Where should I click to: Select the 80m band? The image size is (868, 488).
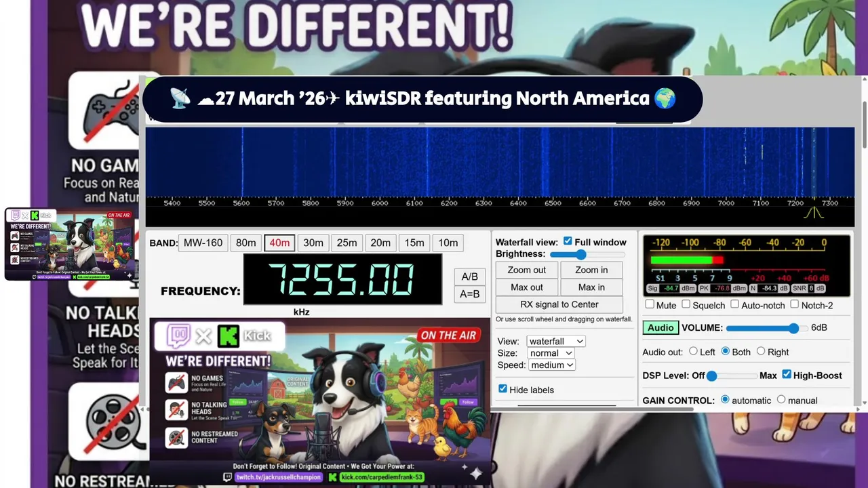coord(245,243)
